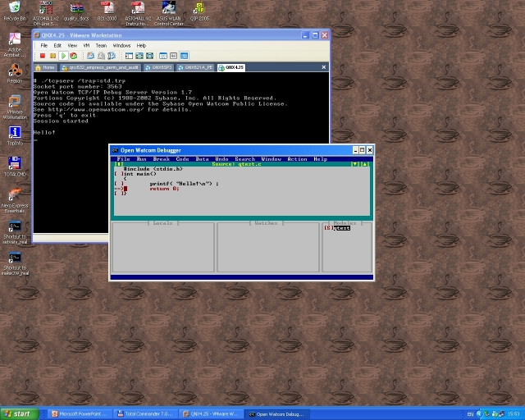Viewport: 525px width, 420px height.
Task: Toggle breakpoint bracket on int main() line
Action: coord(117,174)
